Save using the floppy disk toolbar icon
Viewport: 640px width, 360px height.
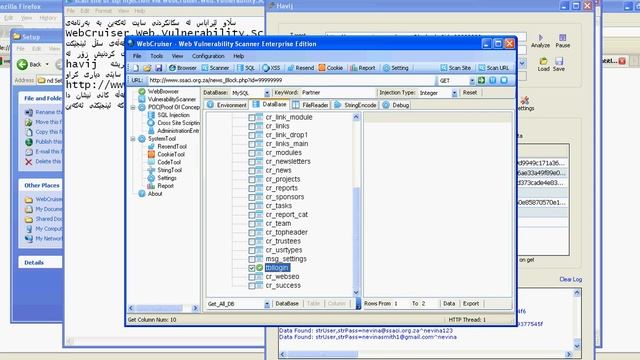coord(159,68)
